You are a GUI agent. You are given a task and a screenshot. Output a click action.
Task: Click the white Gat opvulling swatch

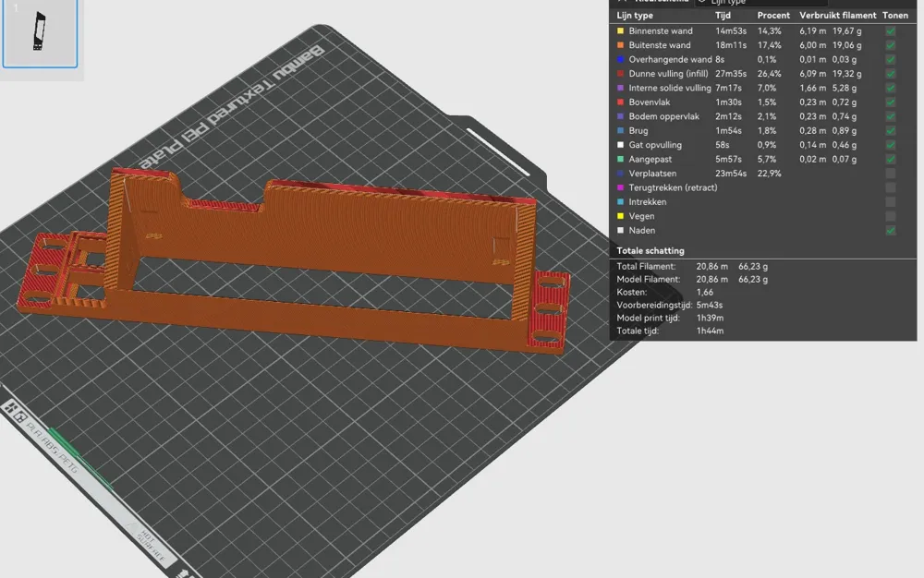click(620, 145)
